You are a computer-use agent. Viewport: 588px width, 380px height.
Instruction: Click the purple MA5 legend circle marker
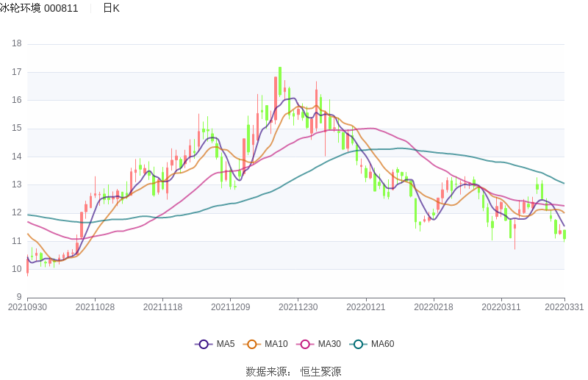(204, 344)
